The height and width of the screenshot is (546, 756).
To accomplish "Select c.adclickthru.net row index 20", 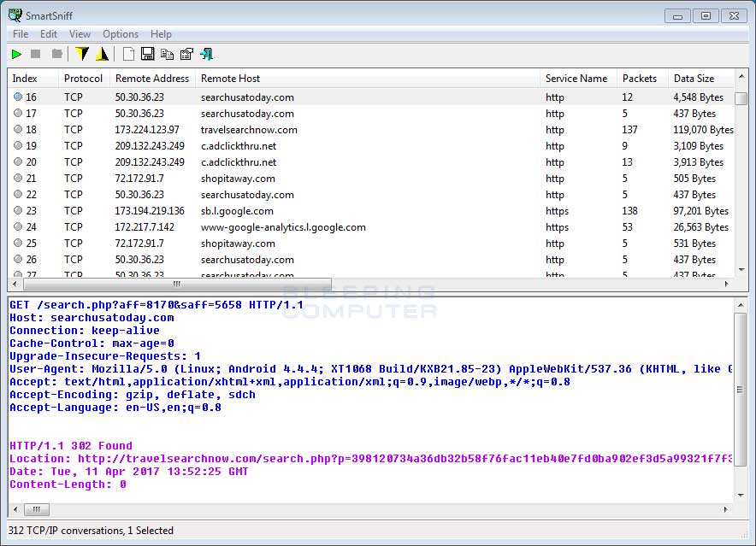I will click(x=371, y=162).
